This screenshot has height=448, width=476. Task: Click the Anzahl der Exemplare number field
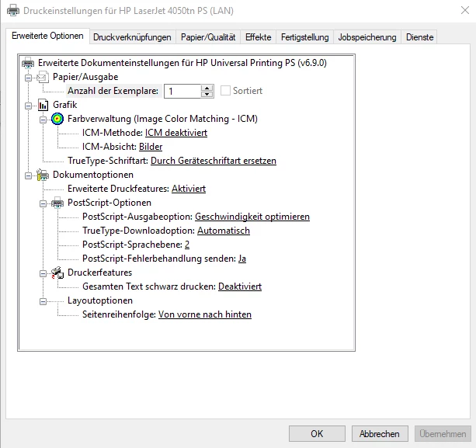click(x=182, y=91)
